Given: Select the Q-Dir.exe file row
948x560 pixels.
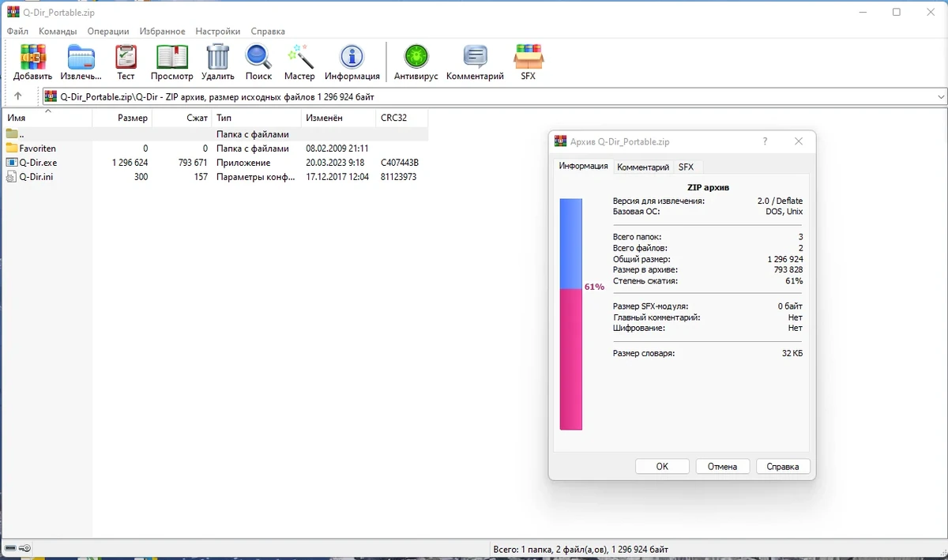Looking at the screenshot, I should point(215,163).
